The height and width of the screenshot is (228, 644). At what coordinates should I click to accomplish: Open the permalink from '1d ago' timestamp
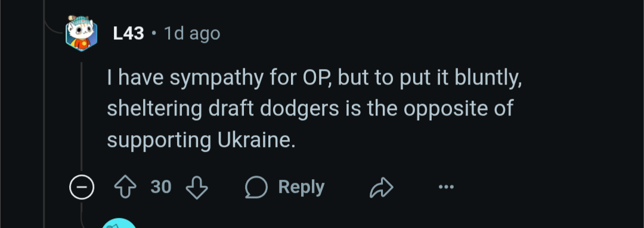click(192, 33)
